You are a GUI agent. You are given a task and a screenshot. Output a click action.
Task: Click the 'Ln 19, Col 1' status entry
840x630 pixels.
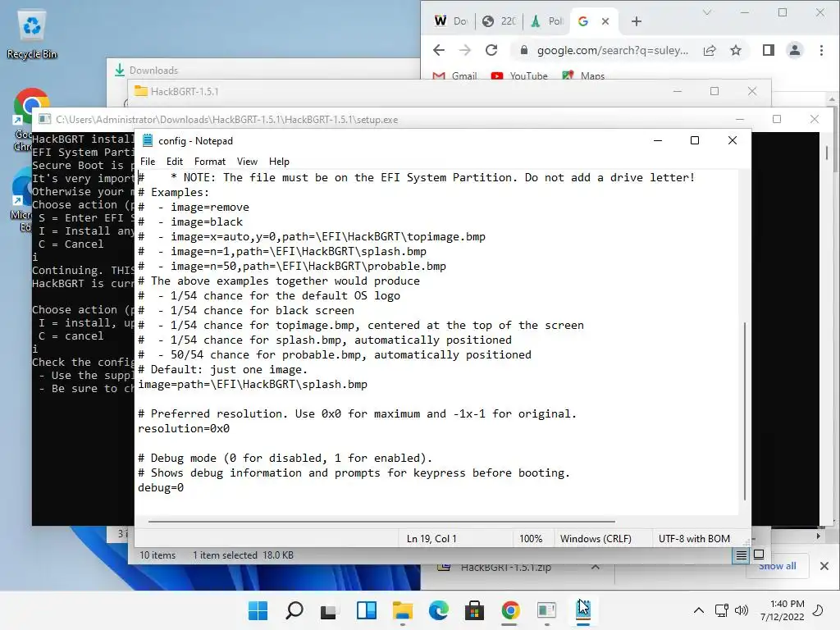pyautogui.click(x=431, y=539)
